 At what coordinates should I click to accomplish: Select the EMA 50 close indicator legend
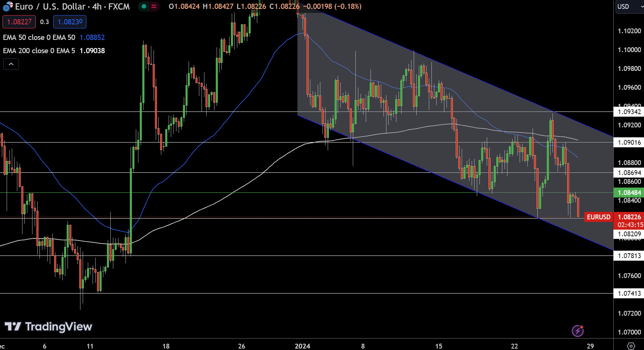[39, 37]
